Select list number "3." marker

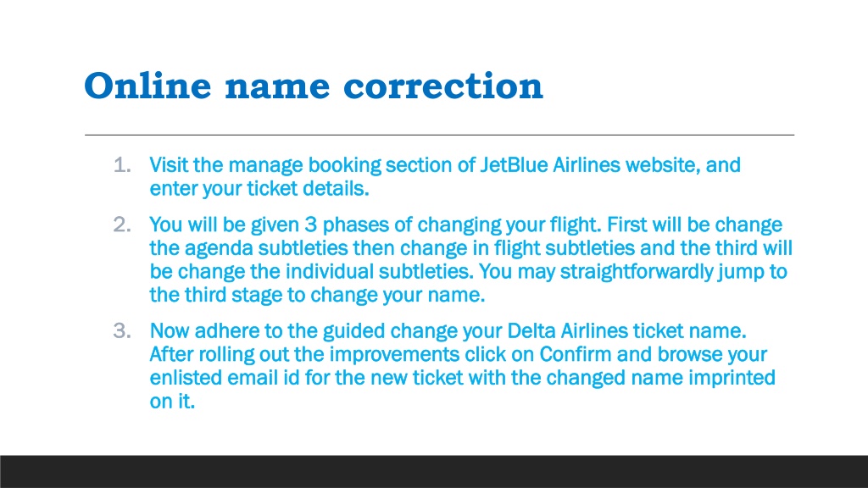coord(122,331)
